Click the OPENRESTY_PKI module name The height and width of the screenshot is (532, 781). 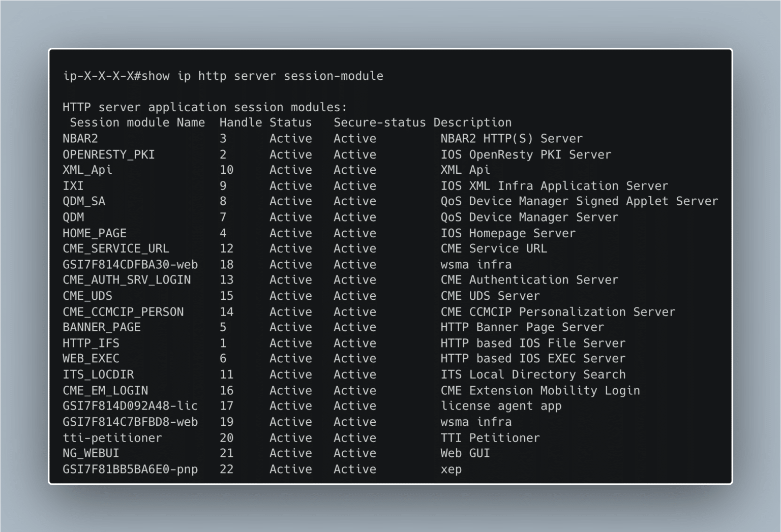108,154
